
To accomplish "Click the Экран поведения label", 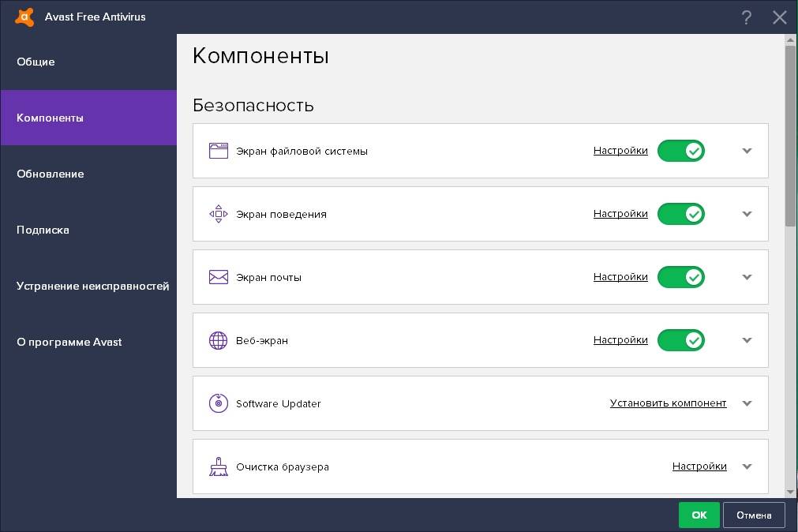I will point(282,215).
